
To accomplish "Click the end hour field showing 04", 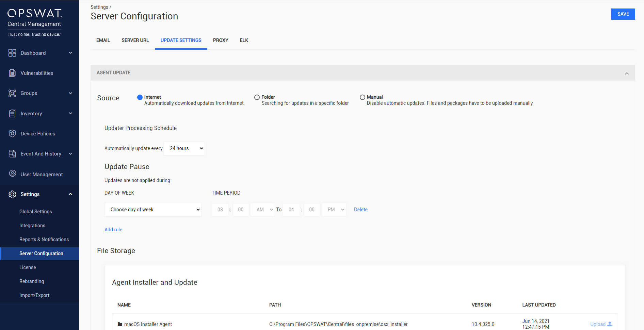I will [x=291, y=210].
